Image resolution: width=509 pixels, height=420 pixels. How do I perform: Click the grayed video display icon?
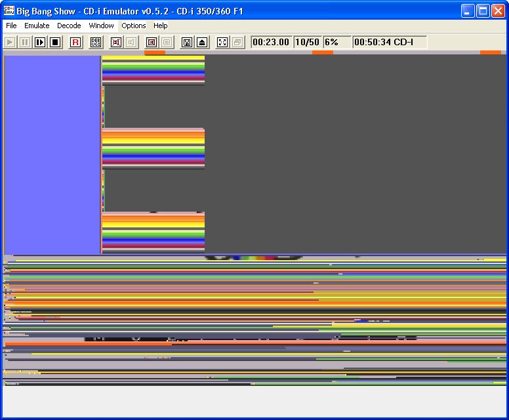pos(167,42)
